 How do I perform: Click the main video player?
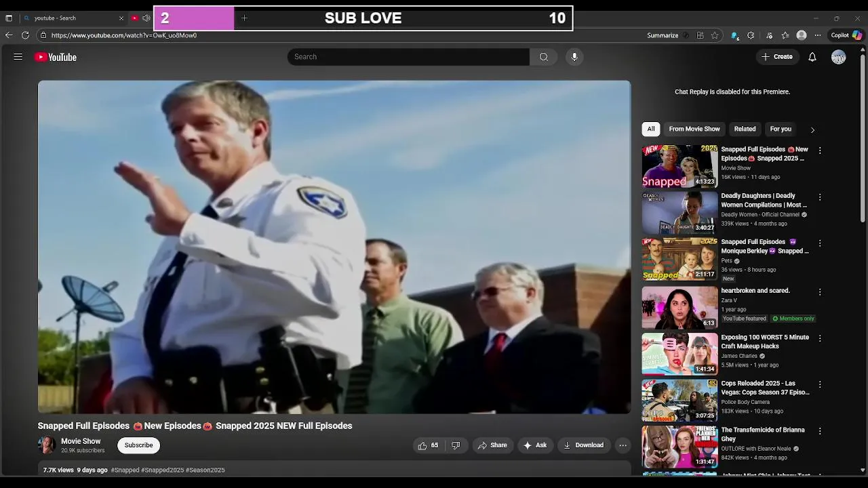click(334, 247)
